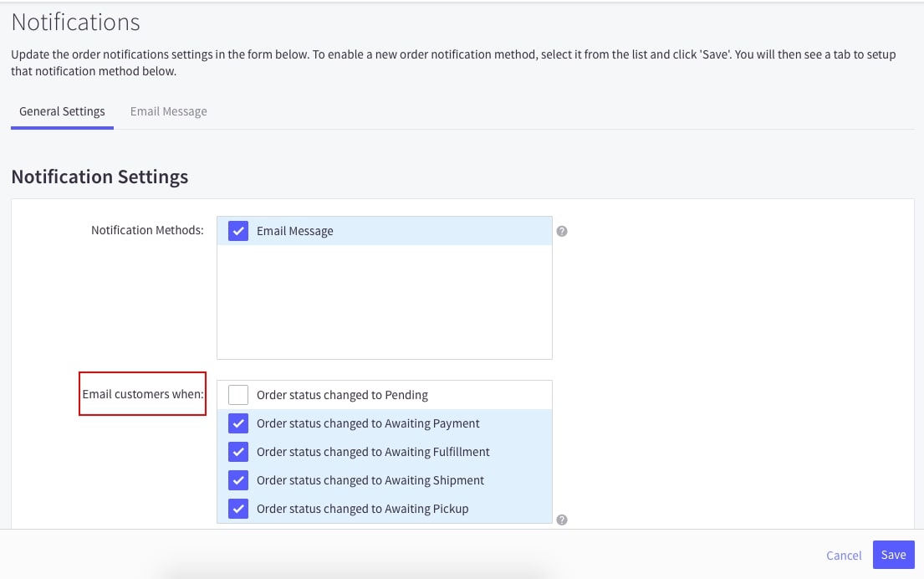The height and width of the screenshot is (579, 924).
Task: Click empty area in Notification Methods list box
Action: [x=384, y=301]
